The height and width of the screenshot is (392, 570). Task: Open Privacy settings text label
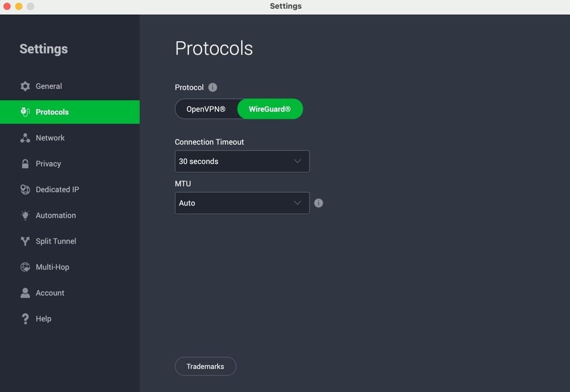tap(48, 164)
